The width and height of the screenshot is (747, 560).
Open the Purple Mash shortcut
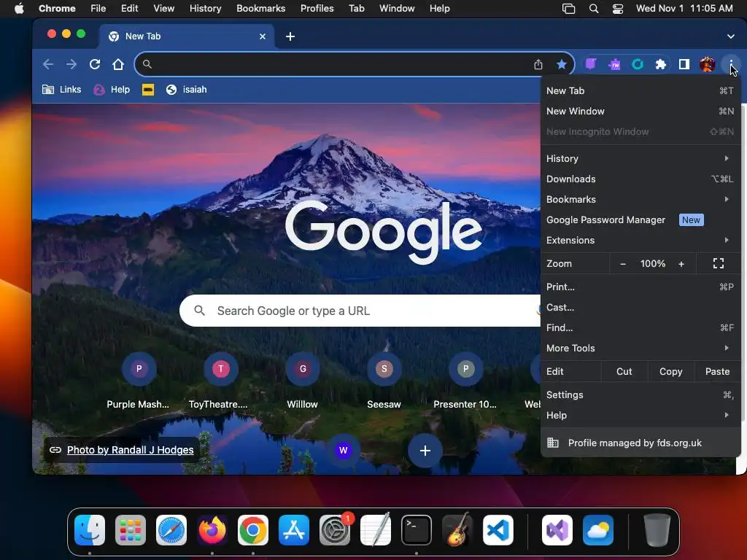[139, 381]
